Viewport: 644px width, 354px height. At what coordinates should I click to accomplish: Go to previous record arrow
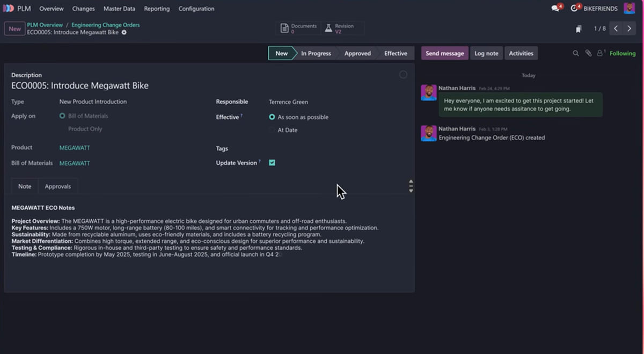(x=616, y=28)
